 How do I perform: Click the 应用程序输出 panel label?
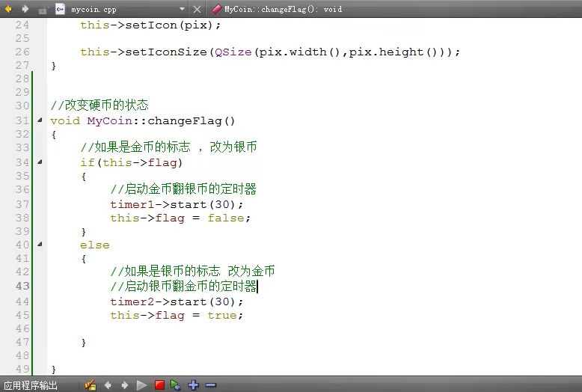click(x=31, y=385)
